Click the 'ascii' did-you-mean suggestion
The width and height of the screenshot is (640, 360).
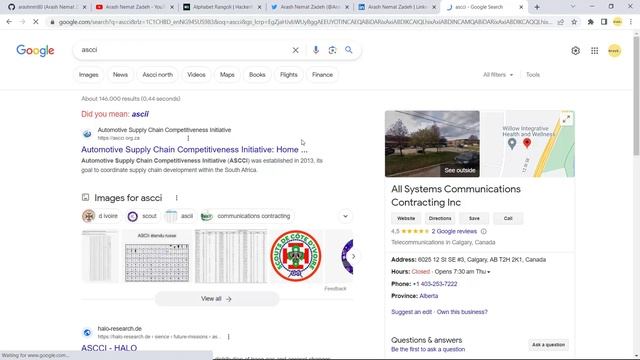[140, 114]
